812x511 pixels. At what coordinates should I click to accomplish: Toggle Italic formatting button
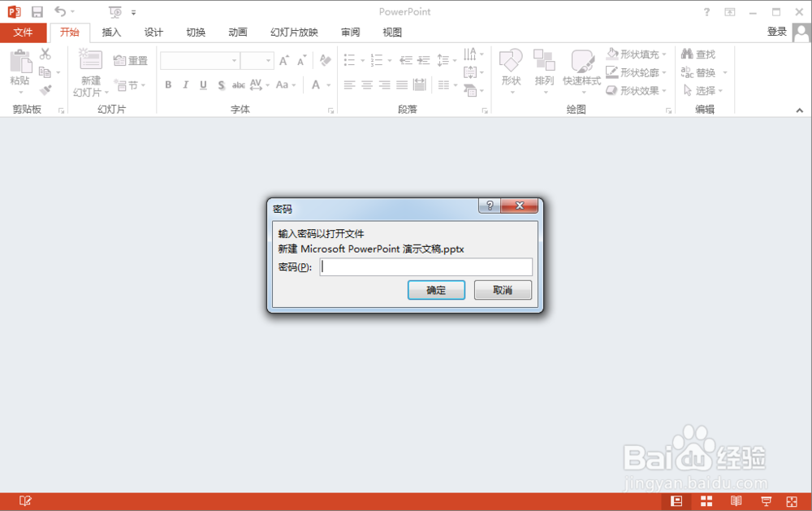(x=185, y=85)
